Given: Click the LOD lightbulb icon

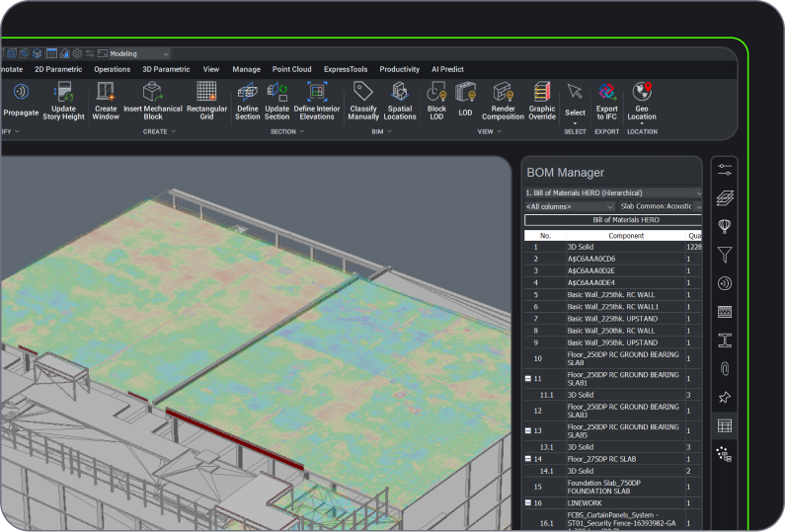Looking at the screenshot, I should click(x=466, y=93).
